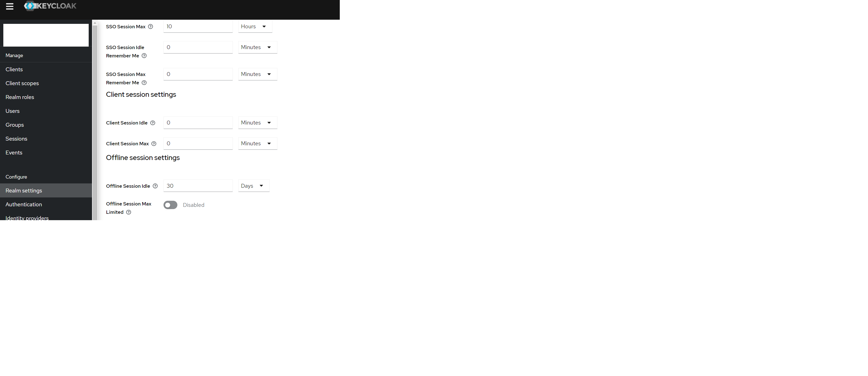Screen dimensions: 868x376
Task: Click the Keycloak logo
Action: click(50, 6)
